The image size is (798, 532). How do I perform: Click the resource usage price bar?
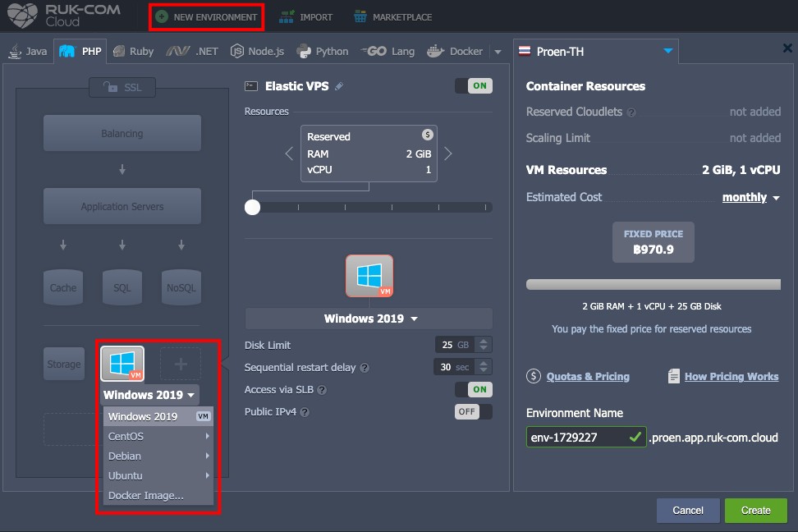click(654, 285)
